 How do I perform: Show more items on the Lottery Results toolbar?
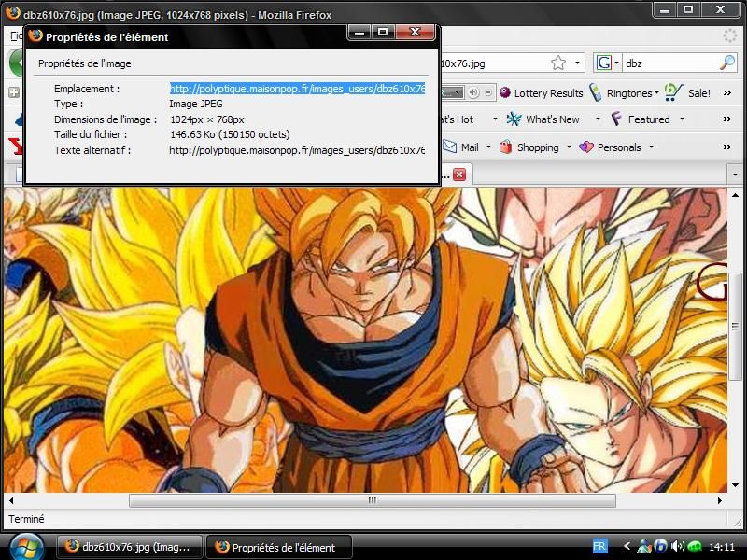click(x=727, y=92)
